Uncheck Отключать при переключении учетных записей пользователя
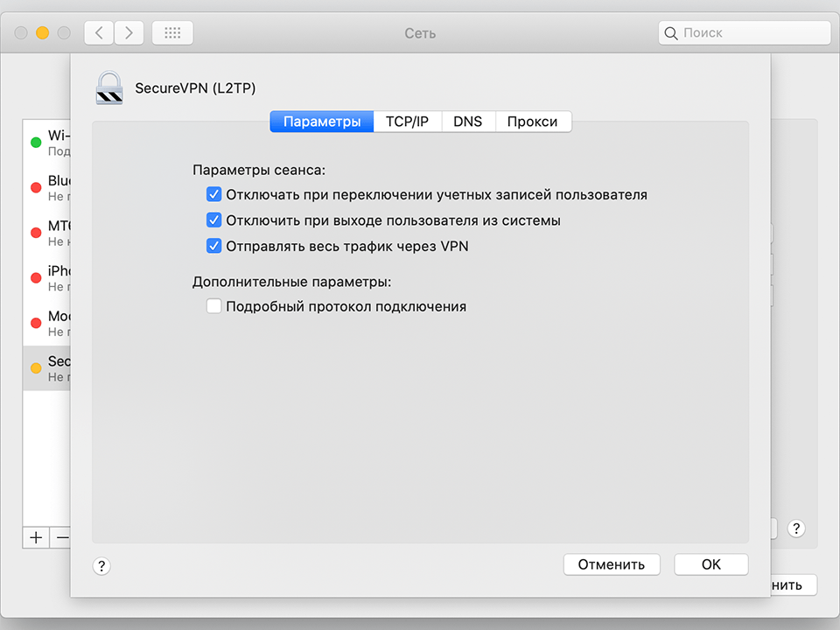Screen dimensions: 840x630 [213, 193]
